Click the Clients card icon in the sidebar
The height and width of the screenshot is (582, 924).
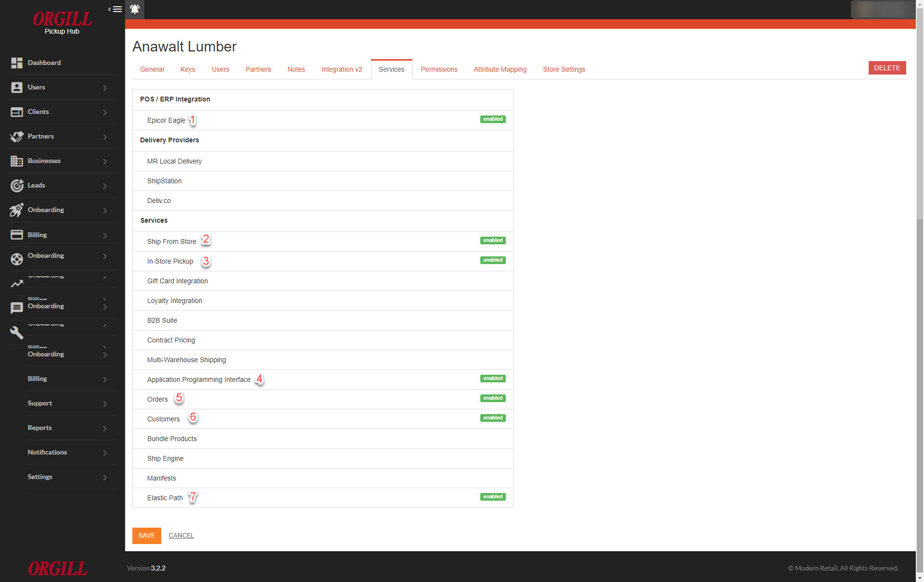[17, 112]
